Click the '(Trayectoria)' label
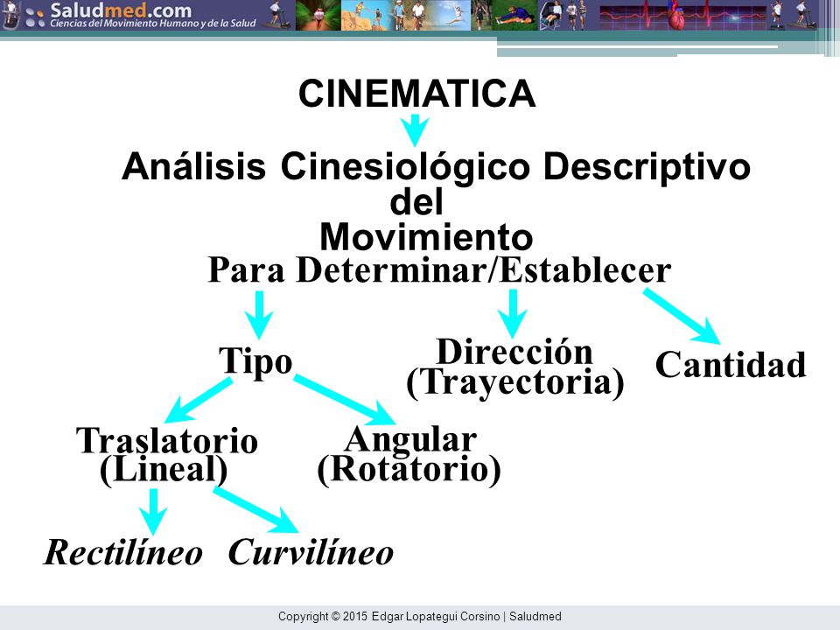 pyautogui.click(x=515, y=382)
